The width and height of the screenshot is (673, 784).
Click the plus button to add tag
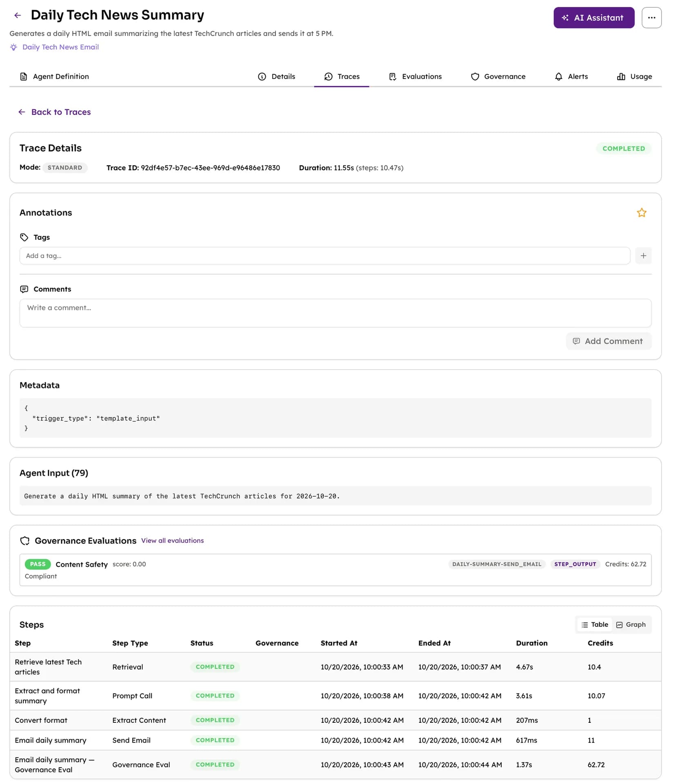pos(643,256)
